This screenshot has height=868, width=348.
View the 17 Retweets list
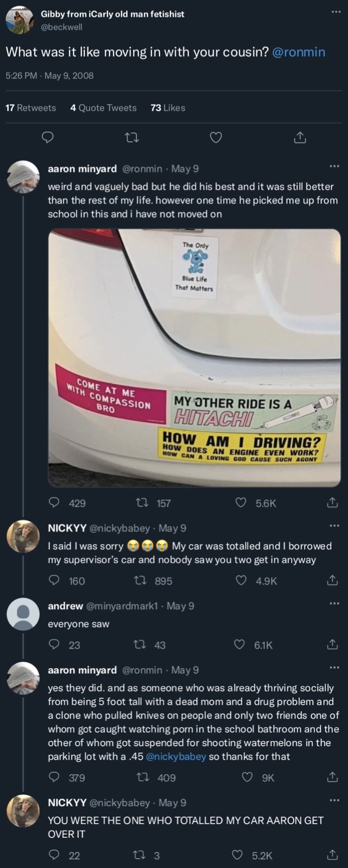point(31,108)
